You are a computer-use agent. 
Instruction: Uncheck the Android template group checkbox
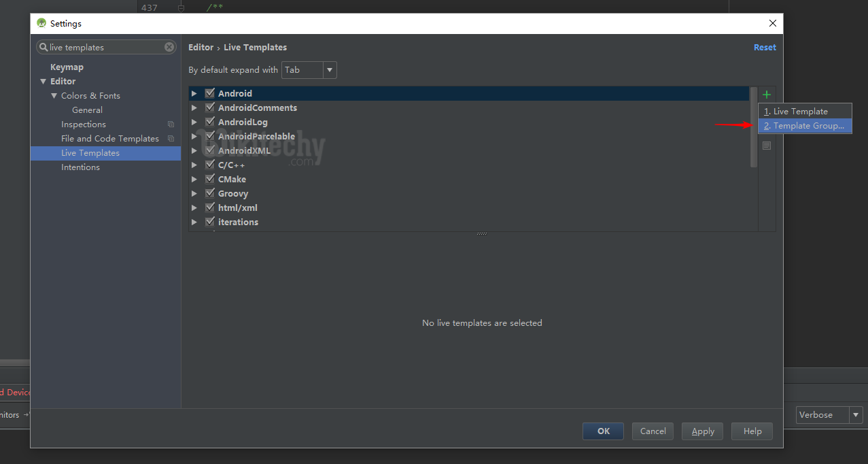point(210,93)
